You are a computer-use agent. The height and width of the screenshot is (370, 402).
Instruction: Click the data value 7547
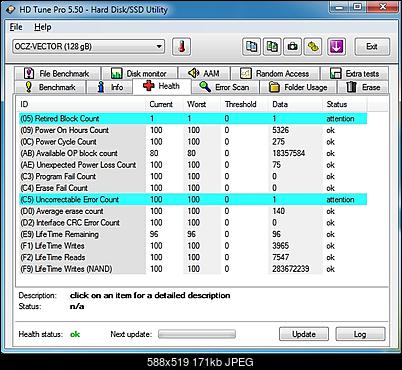click(x=280, y=257)
